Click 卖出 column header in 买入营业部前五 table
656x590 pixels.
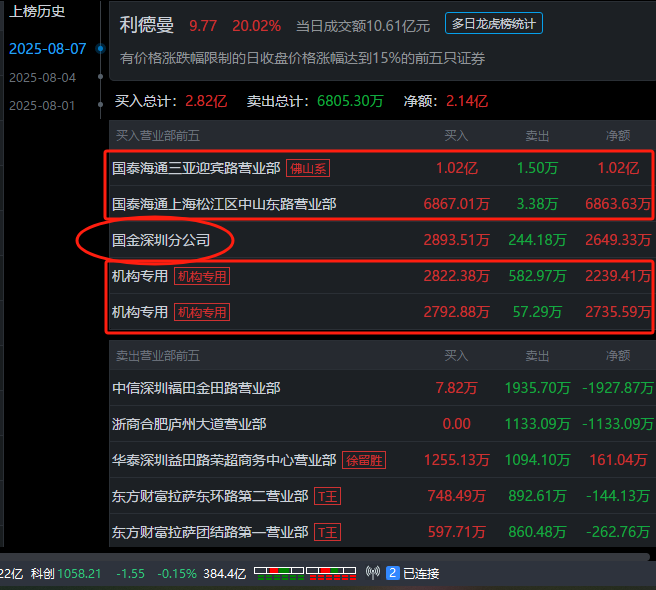(537, 136)
